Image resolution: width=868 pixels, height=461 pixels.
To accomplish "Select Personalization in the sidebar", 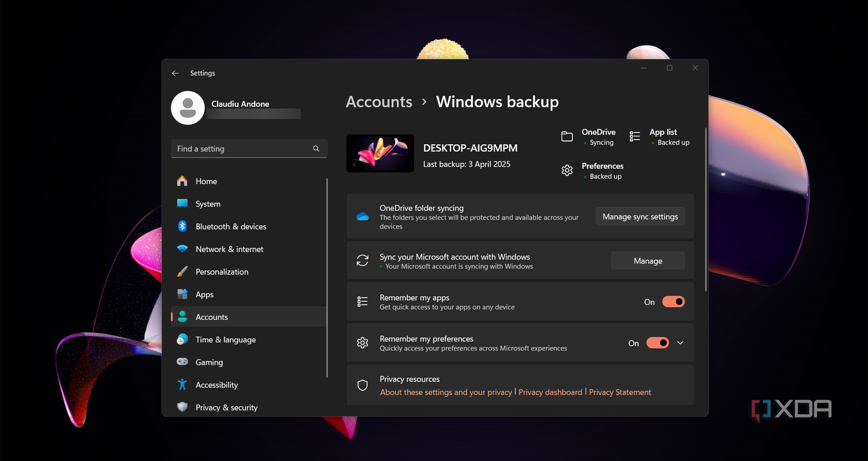I will coord(249,272).
